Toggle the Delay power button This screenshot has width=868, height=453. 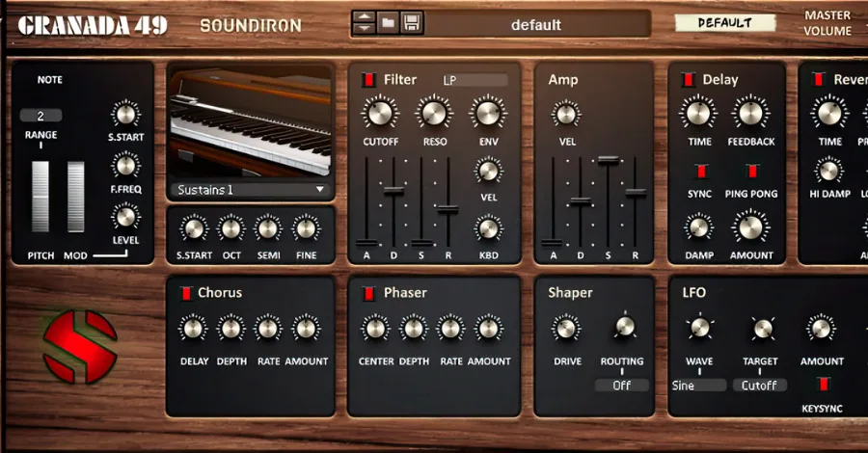click(688, 80)
